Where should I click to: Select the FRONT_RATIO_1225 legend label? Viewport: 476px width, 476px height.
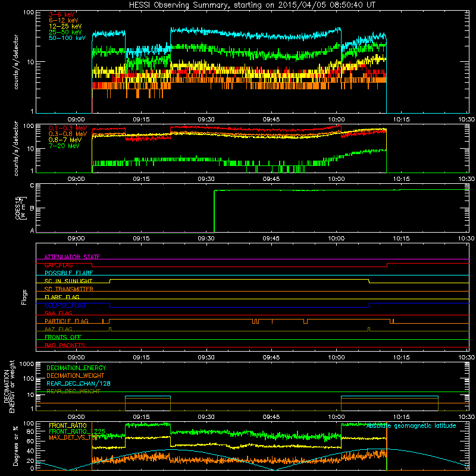[77, 431]
